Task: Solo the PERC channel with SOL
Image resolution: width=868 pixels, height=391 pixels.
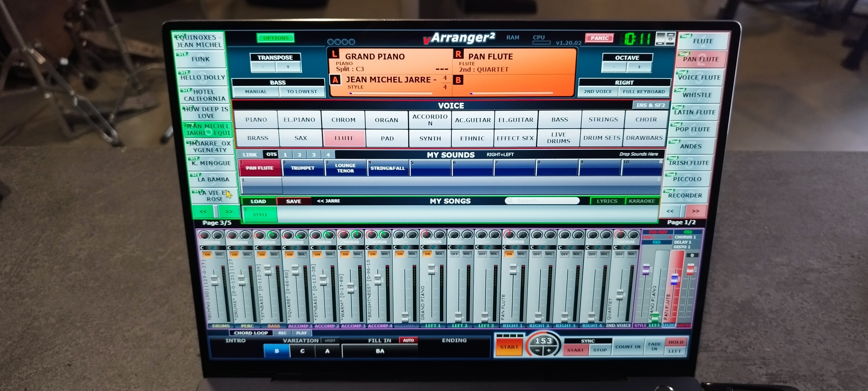Action: coord(247,254)
